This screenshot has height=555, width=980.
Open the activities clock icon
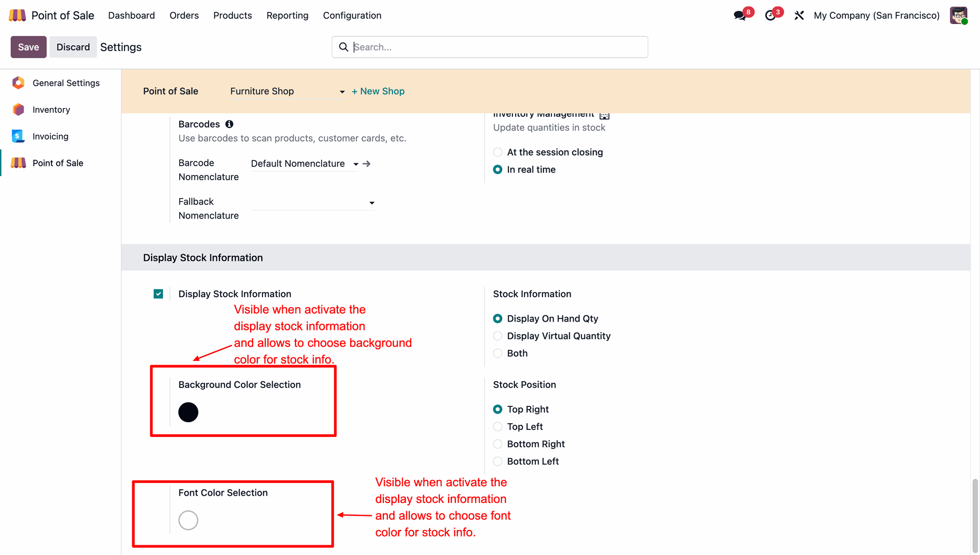pos(770,15)
